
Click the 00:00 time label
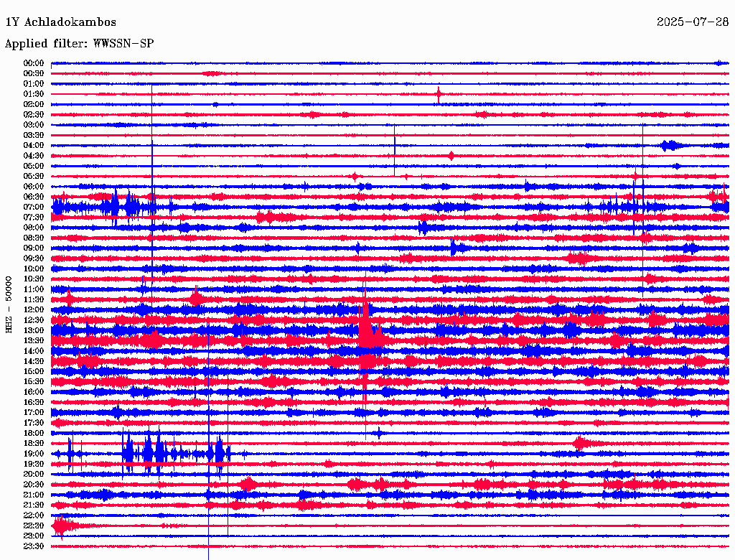(34, 63)
